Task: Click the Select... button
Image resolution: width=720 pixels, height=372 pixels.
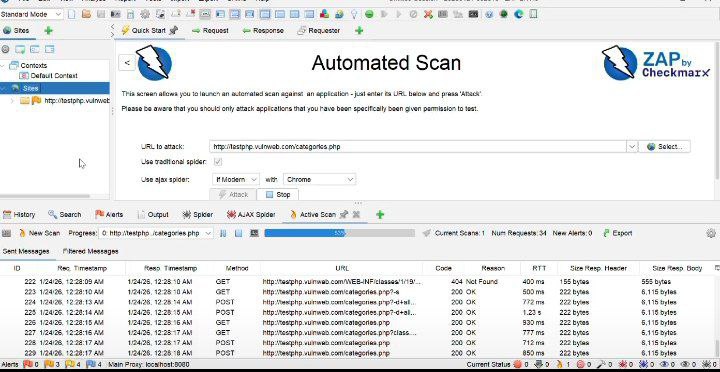Action: [x=664, y=147]
